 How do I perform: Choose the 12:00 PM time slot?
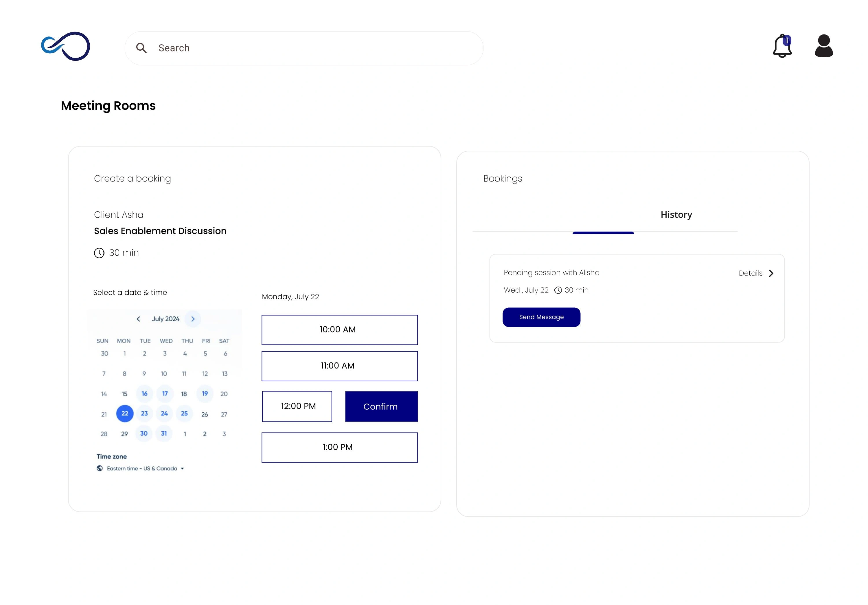pos(297,406)
